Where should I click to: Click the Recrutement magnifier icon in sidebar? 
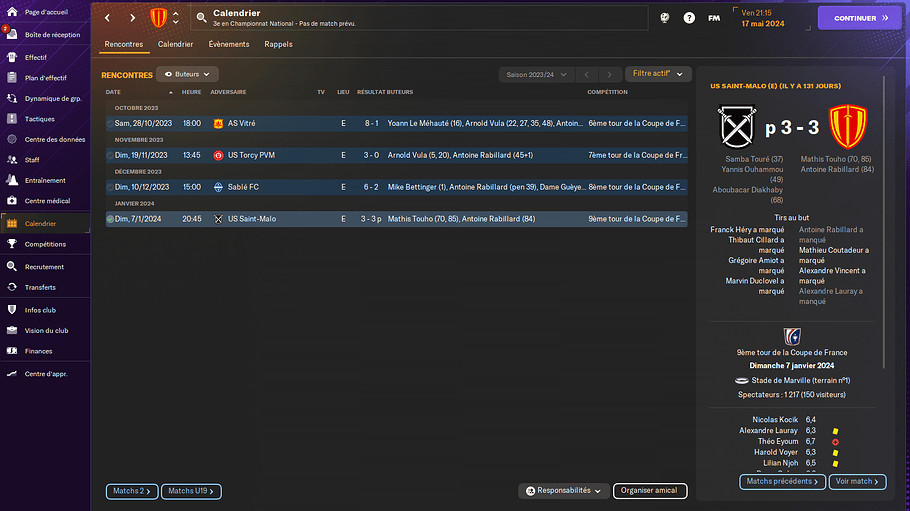pyautogui.click(x=11, y=267)
